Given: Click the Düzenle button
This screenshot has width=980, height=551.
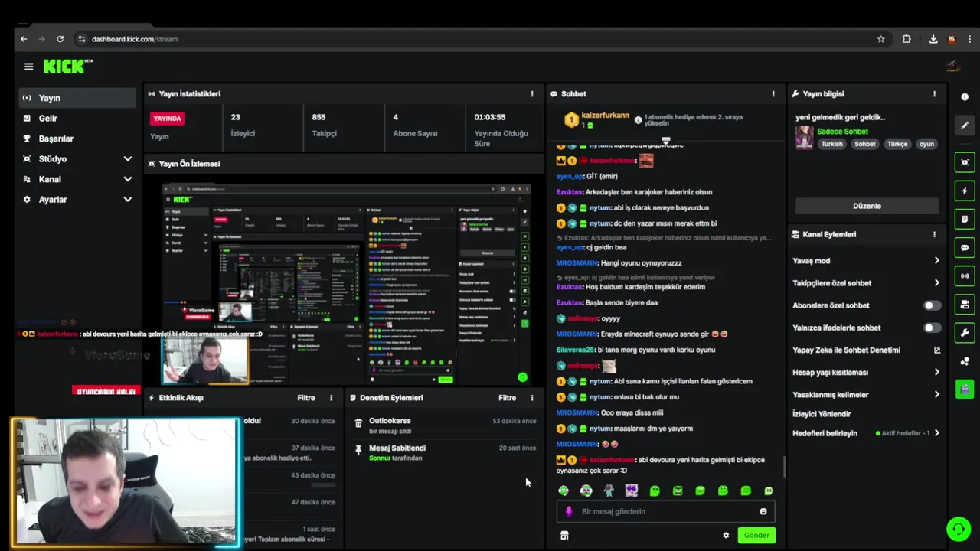Looking at the screenshot, I should coord(867,206).
